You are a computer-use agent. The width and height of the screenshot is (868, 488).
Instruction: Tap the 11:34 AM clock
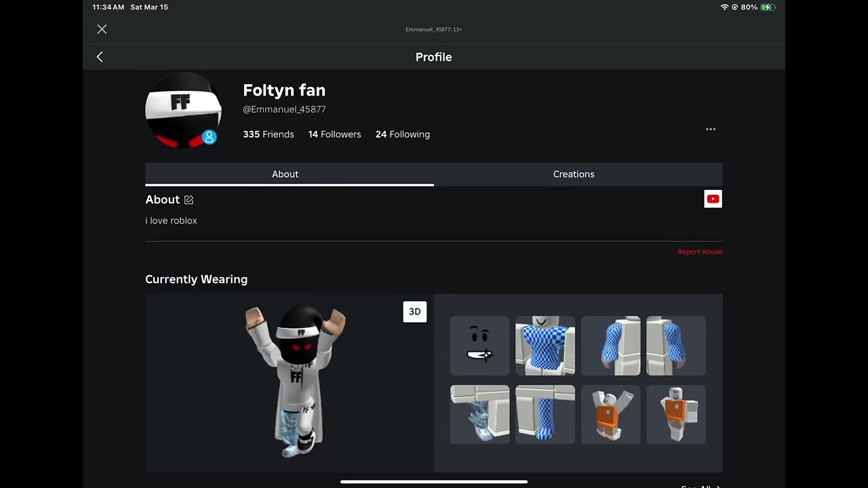tap(108, 7)
